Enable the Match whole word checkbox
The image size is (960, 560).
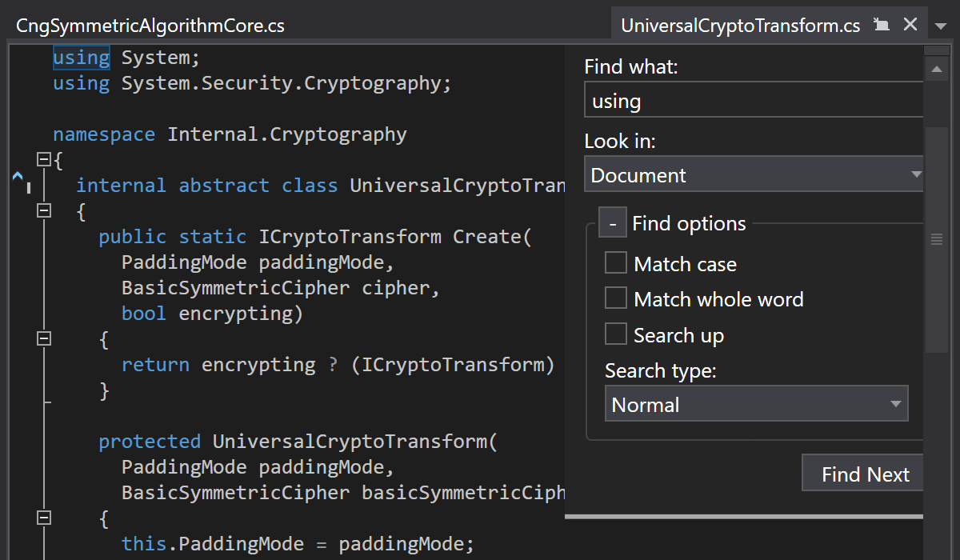(x=616, y=298)
